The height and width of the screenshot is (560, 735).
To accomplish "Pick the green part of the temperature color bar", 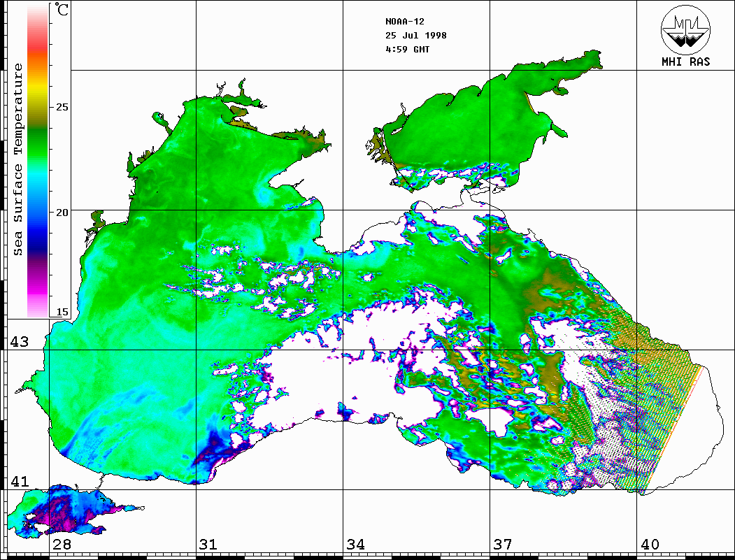I will pos(38,145).
